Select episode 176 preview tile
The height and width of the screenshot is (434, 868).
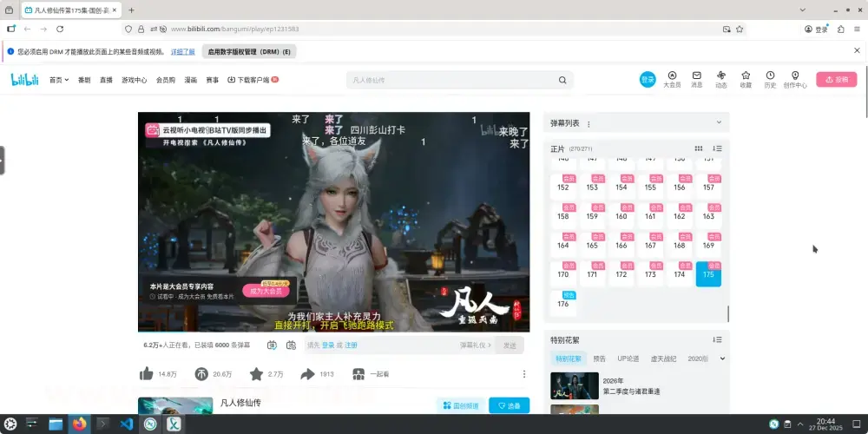[563, 302]
